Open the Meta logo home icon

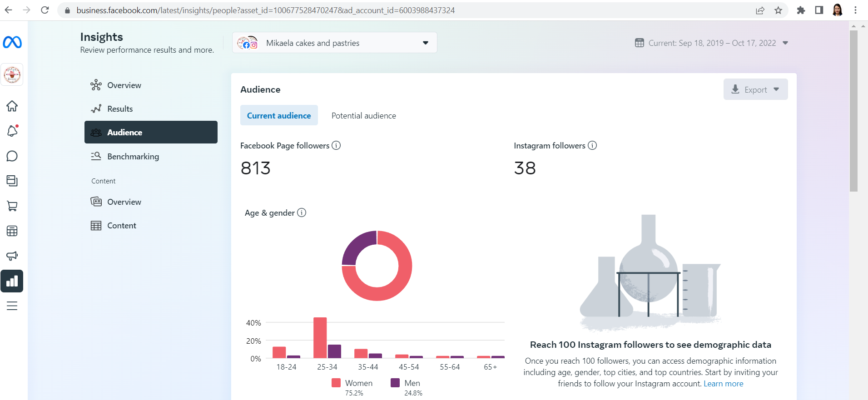(12, 42)
